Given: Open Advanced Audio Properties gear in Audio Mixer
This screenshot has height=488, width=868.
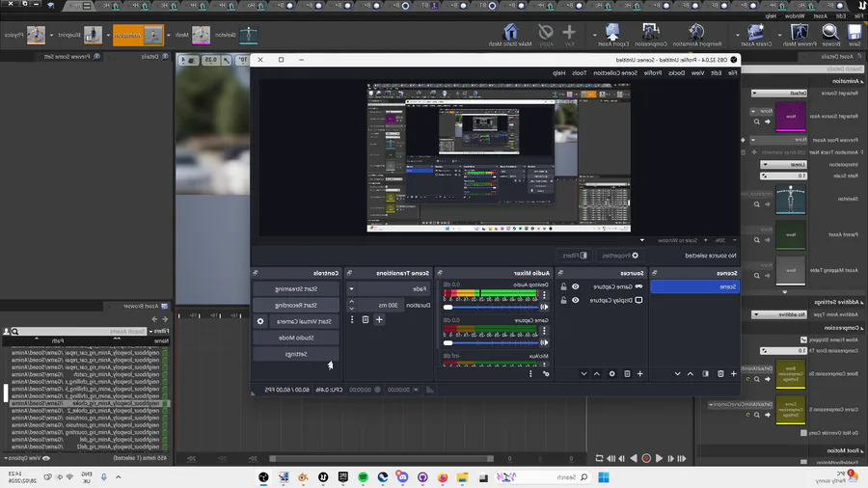Looking at the screenshot, I should (x=546, y=374).
